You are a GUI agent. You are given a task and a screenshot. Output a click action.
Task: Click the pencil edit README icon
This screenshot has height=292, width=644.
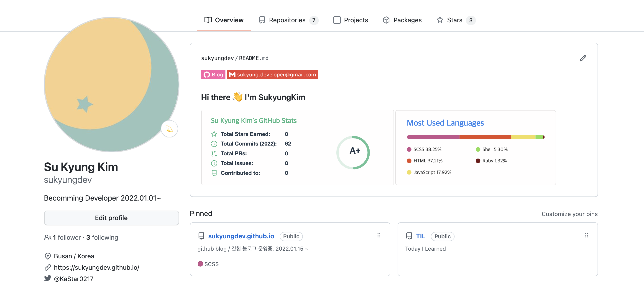click(583, 58)
